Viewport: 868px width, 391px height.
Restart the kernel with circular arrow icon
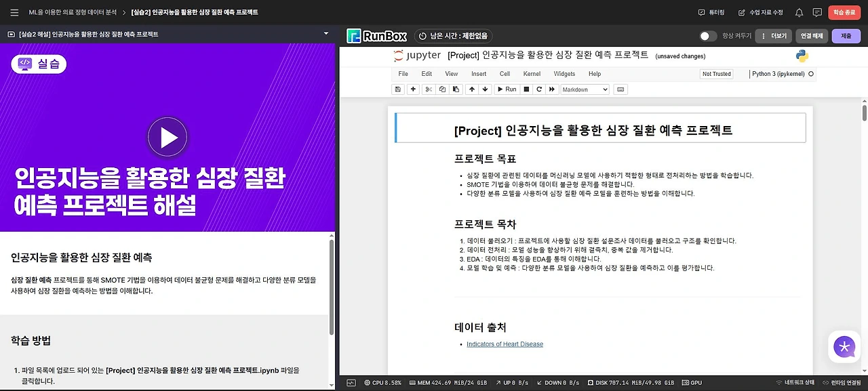click(539, 89)
